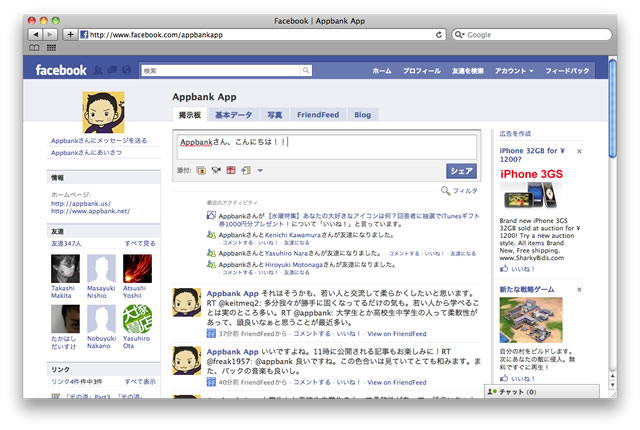Open notifications globe icon in Facebook header

[x=127, y=70]
